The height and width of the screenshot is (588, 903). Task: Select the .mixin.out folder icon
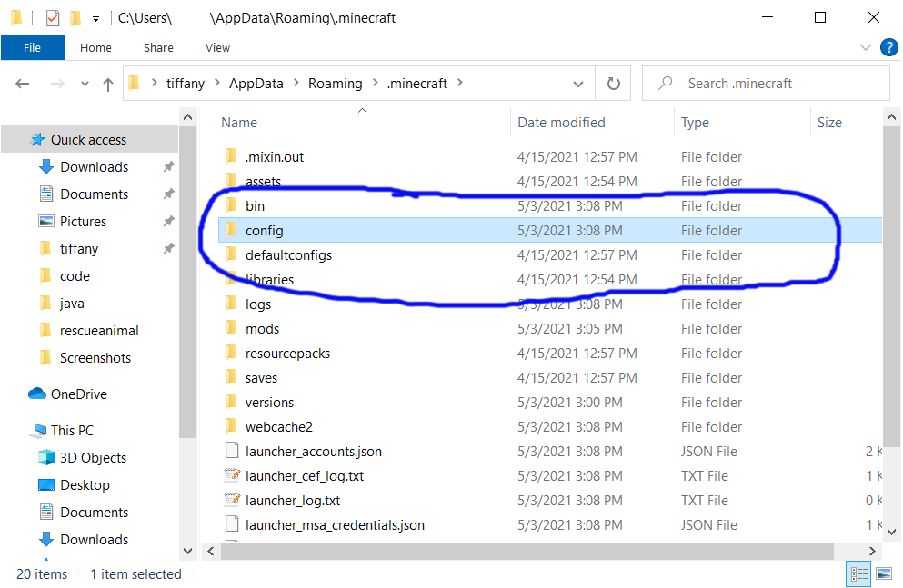(231, 156)
